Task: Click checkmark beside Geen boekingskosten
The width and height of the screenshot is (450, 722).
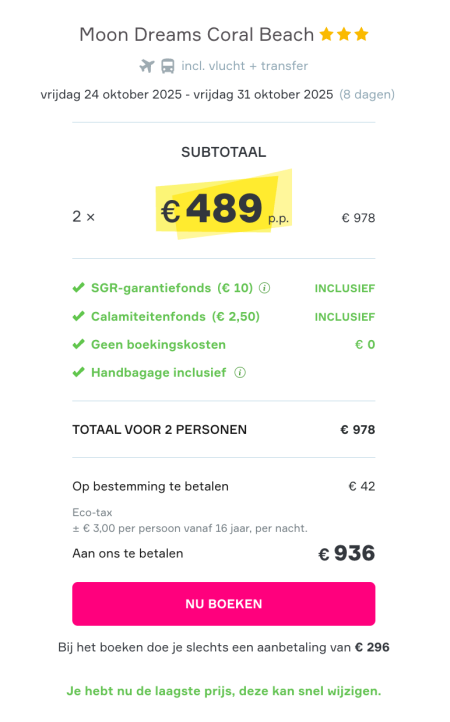Action: pyautogui.click(x=79, y=344)
